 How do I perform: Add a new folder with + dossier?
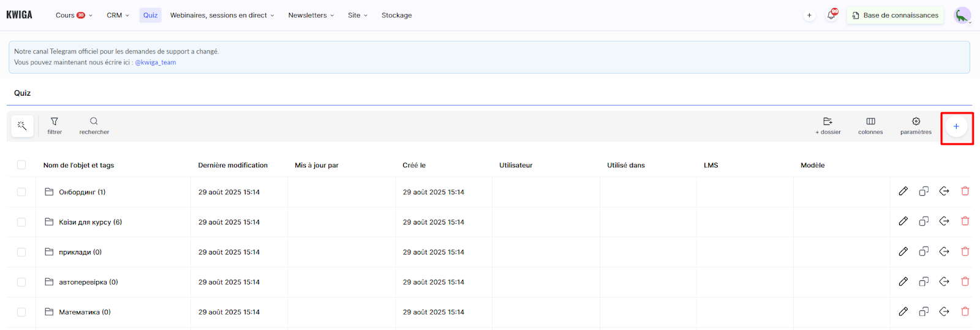click(827, 125)
